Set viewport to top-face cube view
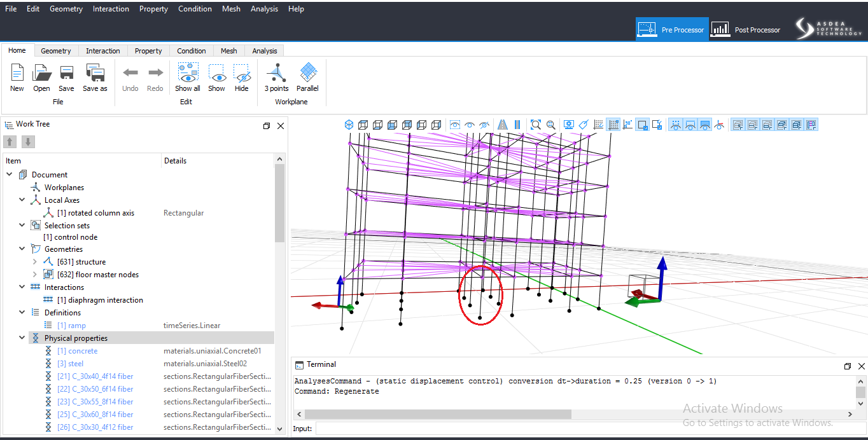The image size is (868, 440). click(x=363, y=125)
